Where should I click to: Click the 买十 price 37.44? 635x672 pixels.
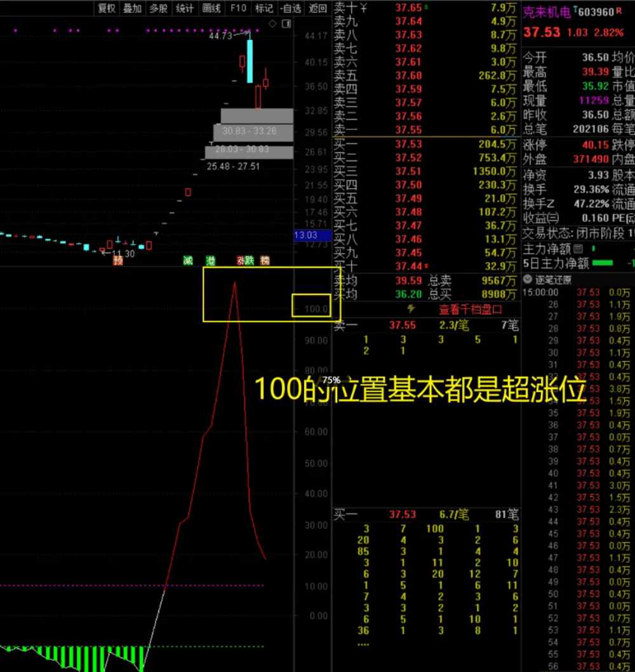(x=408, y=266)
